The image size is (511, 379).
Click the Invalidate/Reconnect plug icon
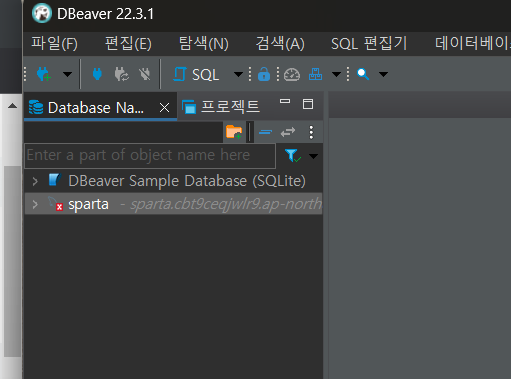122,74
